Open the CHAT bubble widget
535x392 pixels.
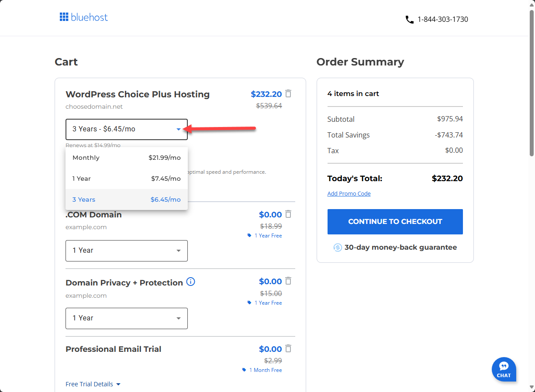pyautogui.click(x=504, y=369)
